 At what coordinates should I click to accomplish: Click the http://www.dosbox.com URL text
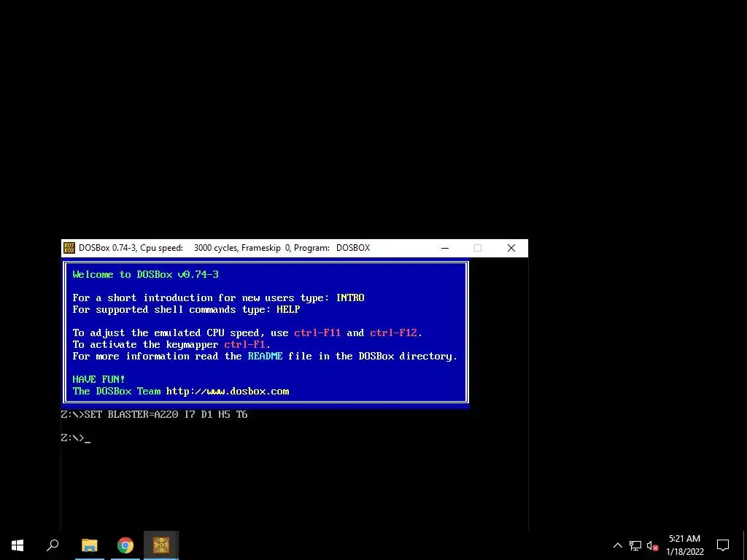(228, 392)
